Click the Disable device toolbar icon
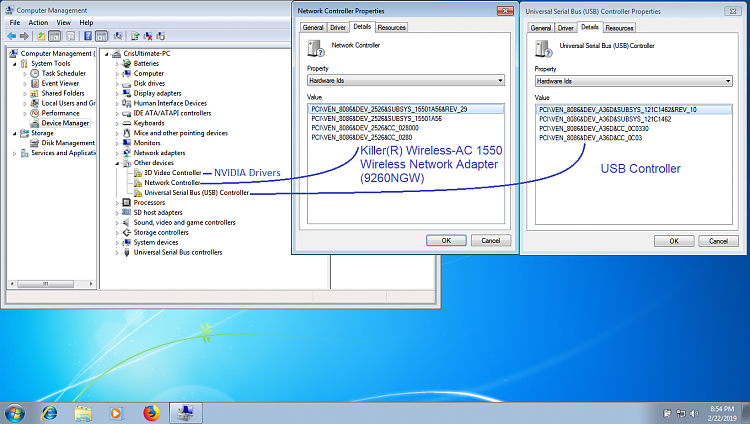 (x=161, y=36)
